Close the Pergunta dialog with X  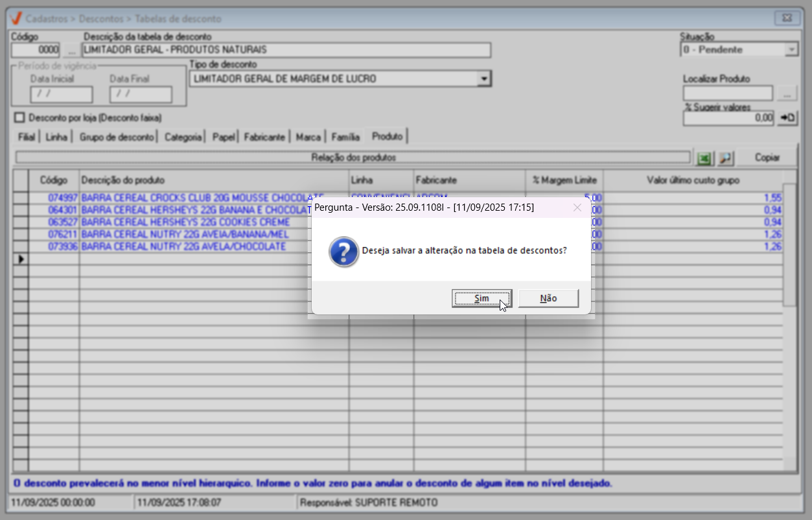tap(577, 207)
